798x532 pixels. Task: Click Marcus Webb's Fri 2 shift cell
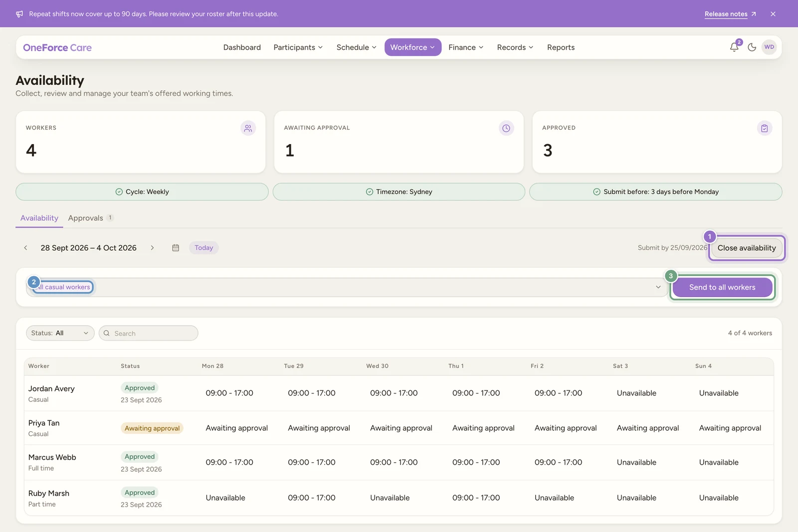click(x=558, y=462)
